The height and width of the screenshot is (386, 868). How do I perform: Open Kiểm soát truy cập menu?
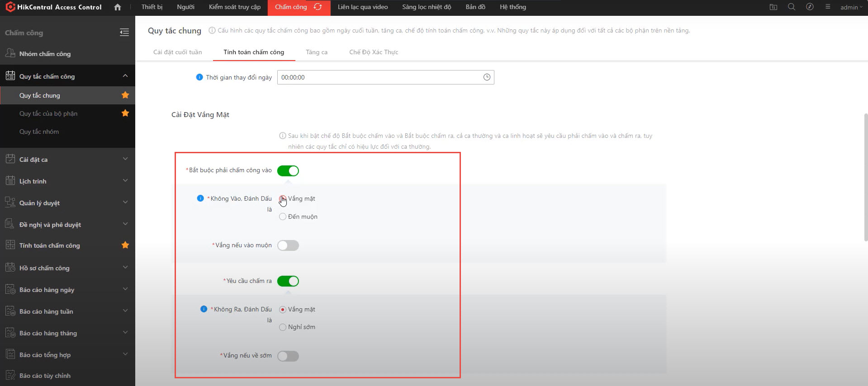pyautogui.click(x=235, y=7)
